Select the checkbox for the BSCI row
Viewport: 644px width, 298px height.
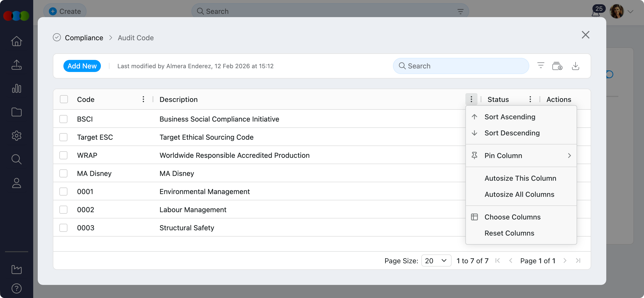64,119
